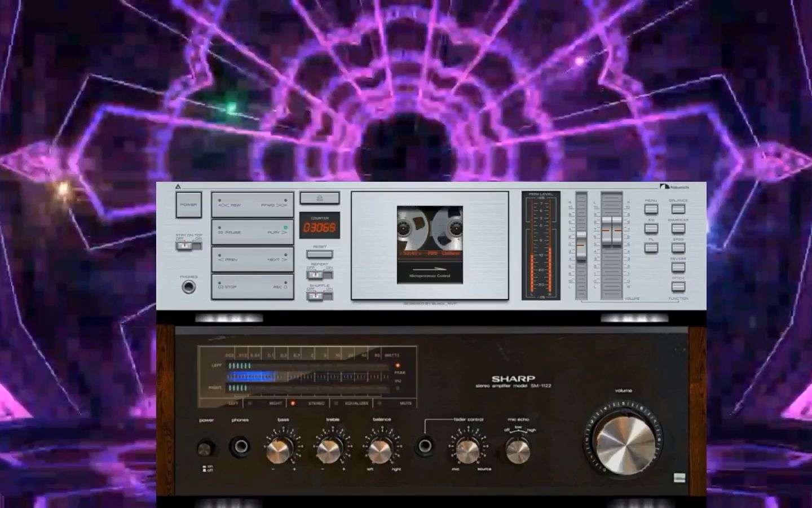
Task: Click the POWER button on the cassette deck
Action: [188, 205]
